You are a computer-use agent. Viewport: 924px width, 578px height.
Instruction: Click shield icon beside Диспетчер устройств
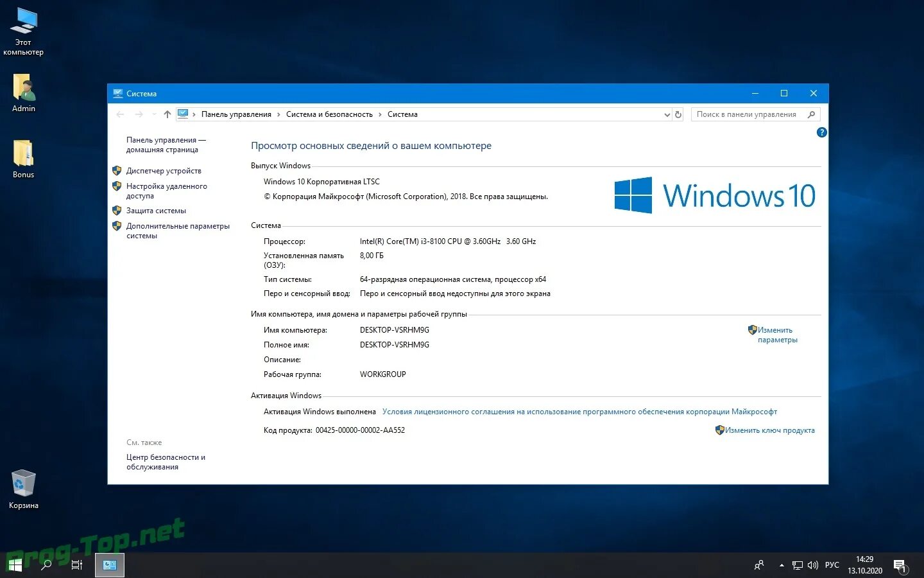coord(117,171)
